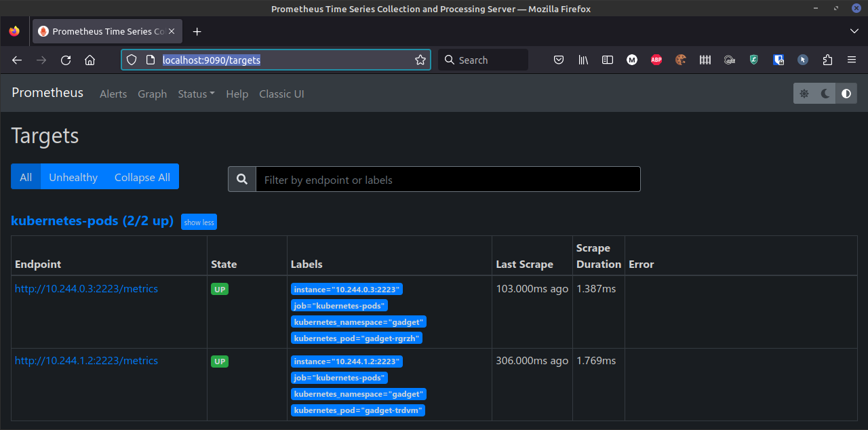Enable dark theme with moon icon
868x430 pixels.
[825, 94]
